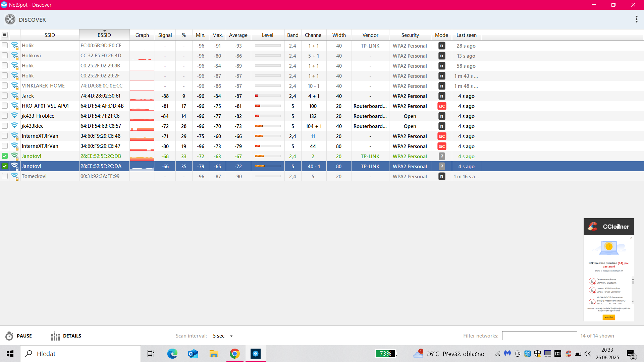
Task: Click the CCleaner logo in the popup
Action: (593, 227)
